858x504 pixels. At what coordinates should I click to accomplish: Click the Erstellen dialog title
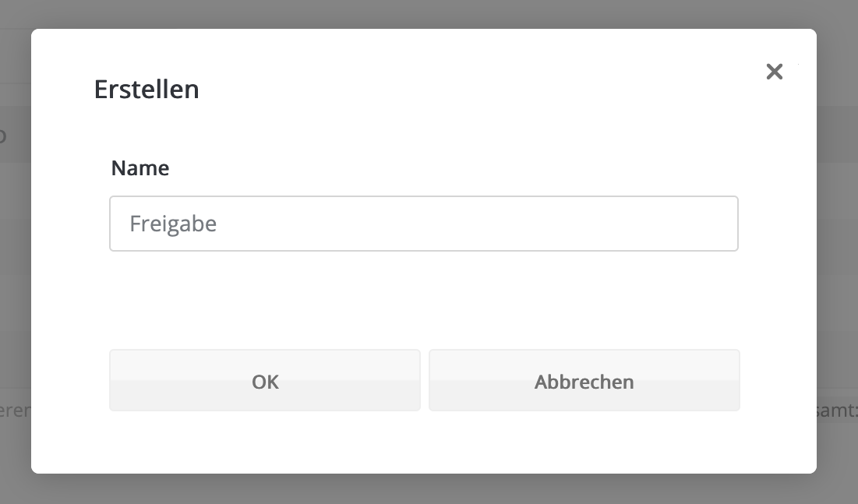[x=147, y=90]
